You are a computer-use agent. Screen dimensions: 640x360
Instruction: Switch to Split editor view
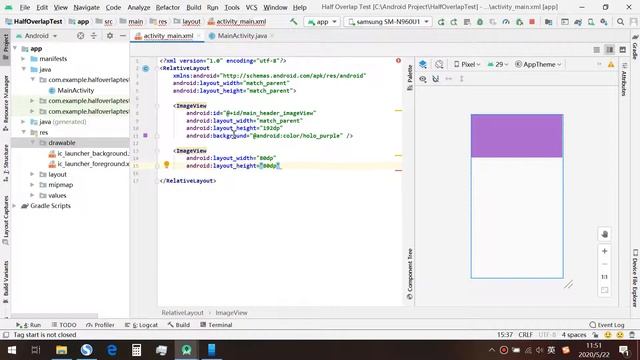pos(609,50)
